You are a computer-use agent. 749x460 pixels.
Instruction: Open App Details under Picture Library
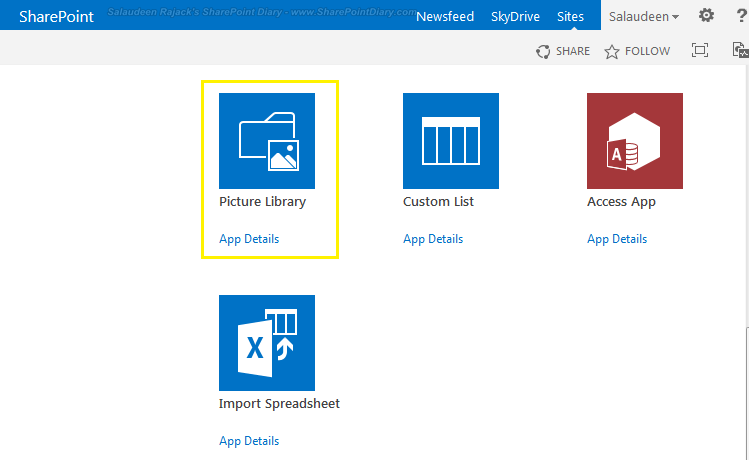(249, 239)
